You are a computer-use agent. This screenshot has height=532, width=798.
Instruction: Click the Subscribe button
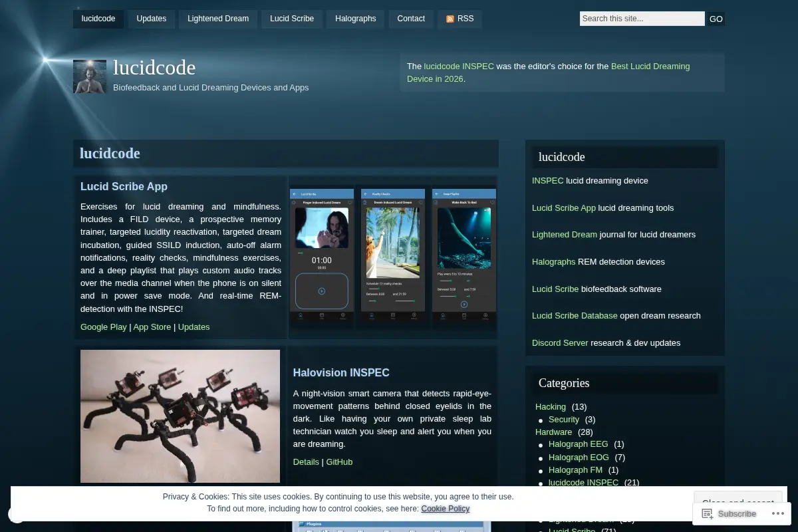tap(729, 513)
